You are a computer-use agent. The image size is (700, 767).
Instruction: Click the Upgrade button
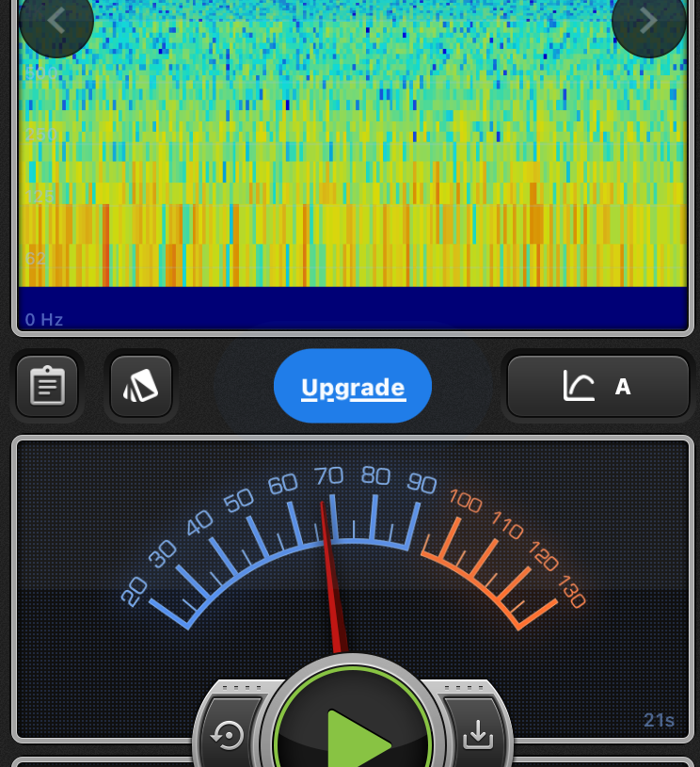coord(353,387)
